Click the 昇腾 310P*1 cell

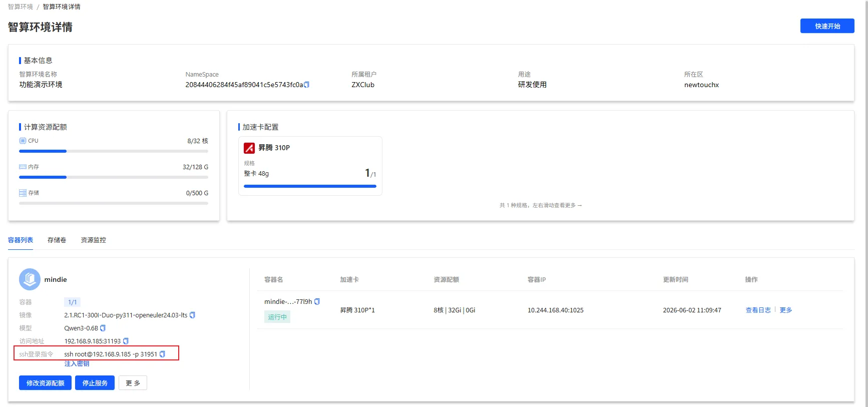pos(357,310)
